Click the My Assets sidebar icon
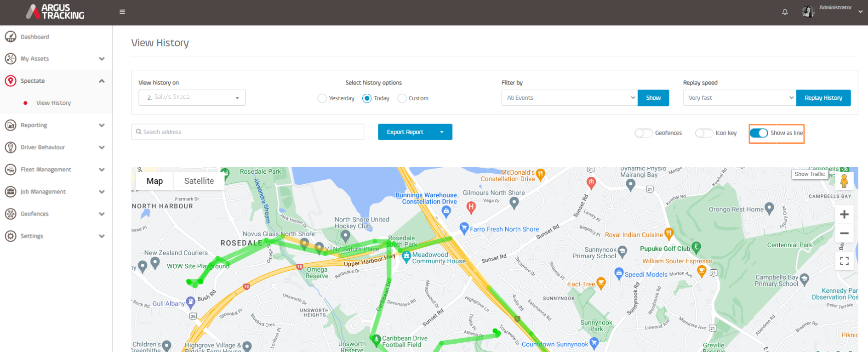The height and width of the screenshot is (352, 868). [x=11, y=59]
